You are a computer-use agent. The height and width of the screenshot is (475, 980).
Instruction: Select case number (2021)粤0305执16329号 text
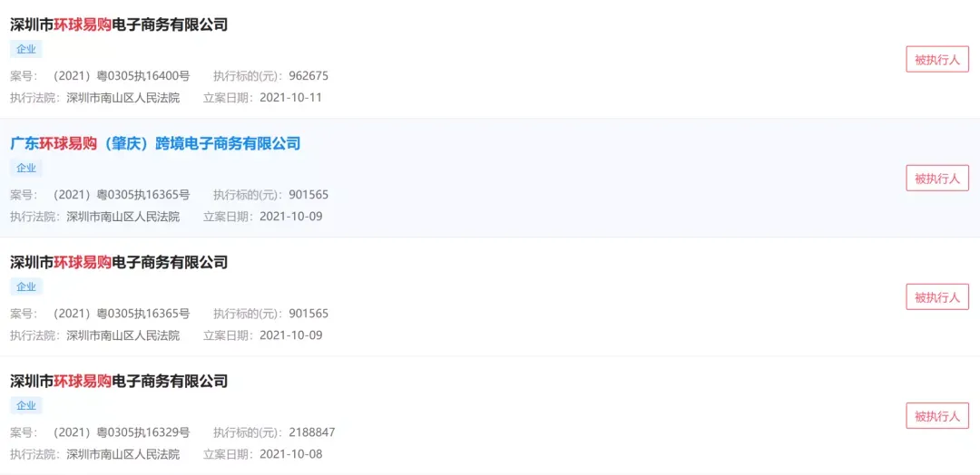[121, 431]
